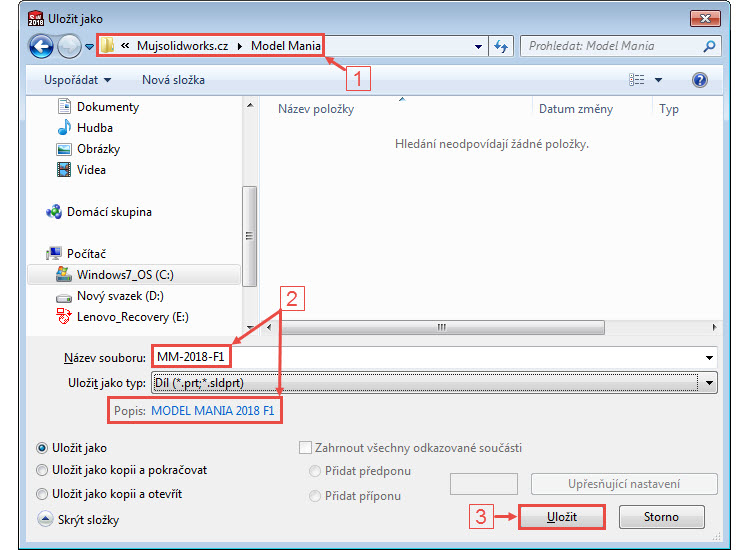Viewport: 750px width, 550px height.
Task: Open the recent locations dropdown arrow
Action: click(x=89, y=47)
